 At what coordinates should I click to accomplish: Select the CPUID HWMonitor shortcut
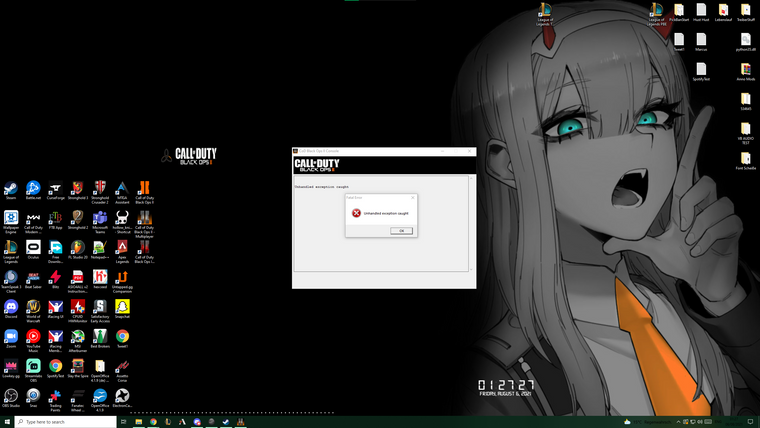78,311
